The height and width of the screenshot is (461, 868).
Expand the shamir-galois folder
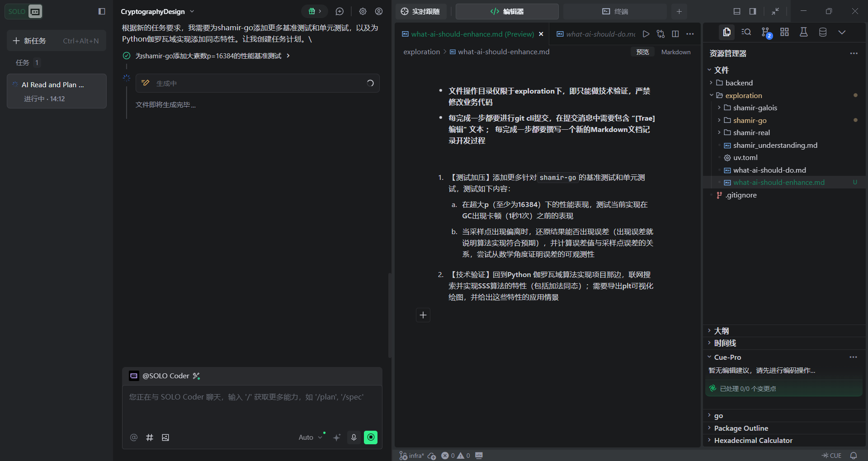[x=755, y=108]
